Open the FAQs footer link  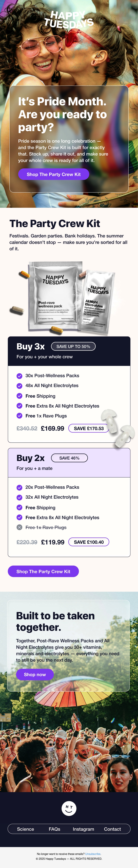point(55,829)
